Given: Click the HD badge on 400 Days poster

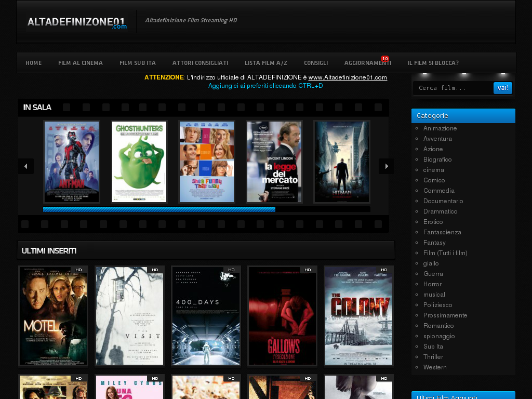Looking at the screenshot, I should tap(232, 270).
